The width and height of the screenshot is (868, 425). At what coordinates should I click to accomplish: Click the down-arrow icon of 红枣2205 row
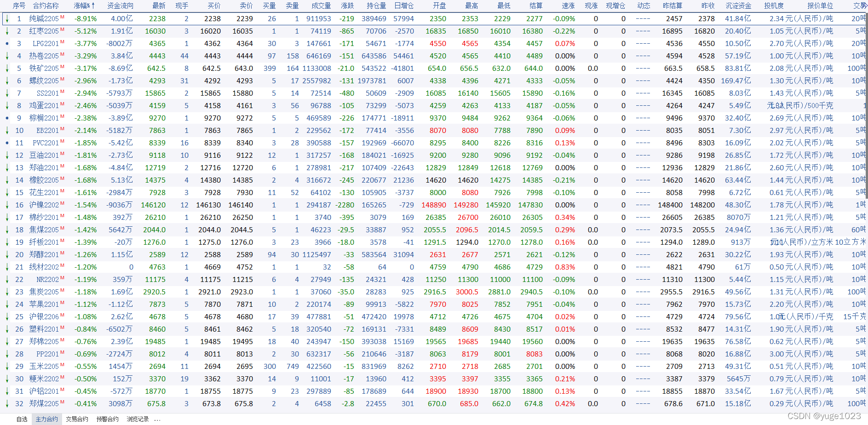pos(7,31)
